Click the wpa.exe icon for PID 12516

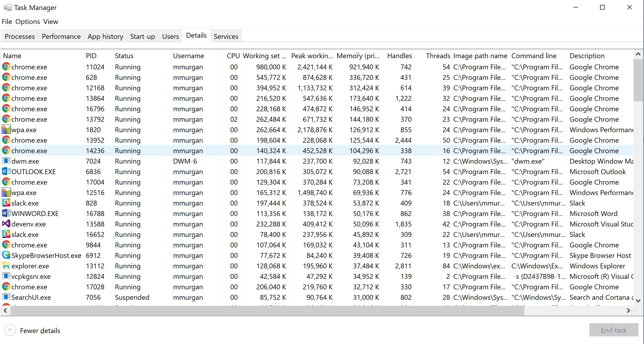6,192
